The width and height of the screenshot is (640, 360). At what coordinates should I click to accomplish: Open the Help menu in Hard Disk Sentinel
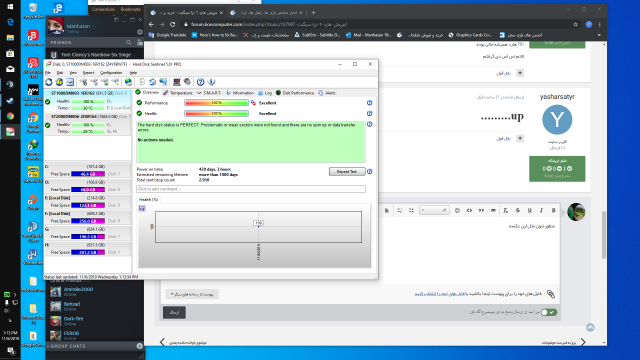pos(133,73)
